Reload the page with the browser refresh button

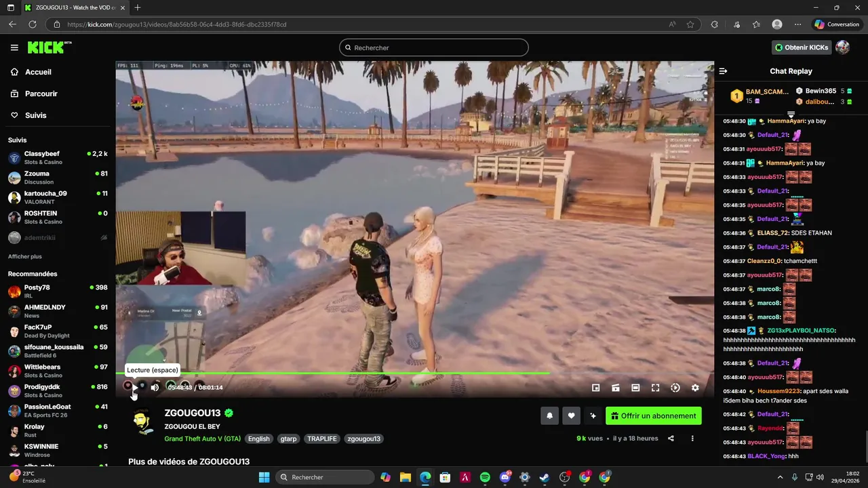tap(32, 24)
